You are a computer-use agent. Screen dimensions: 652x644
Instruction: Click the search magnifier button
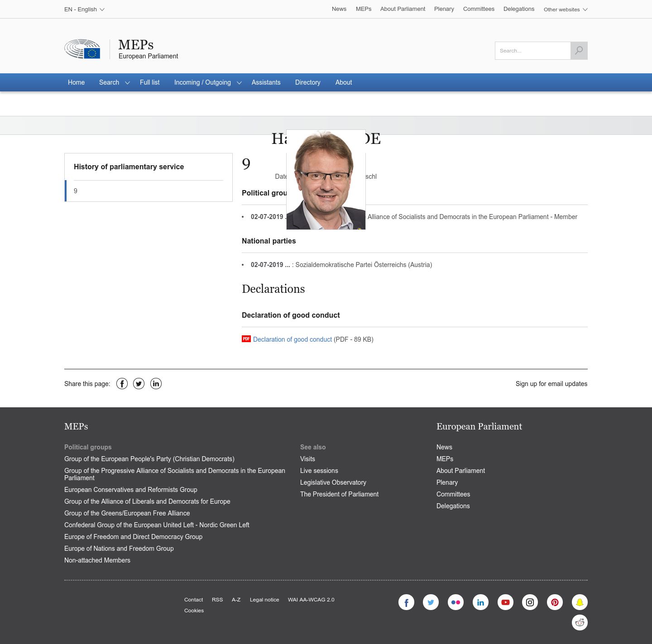coord(579,51)
